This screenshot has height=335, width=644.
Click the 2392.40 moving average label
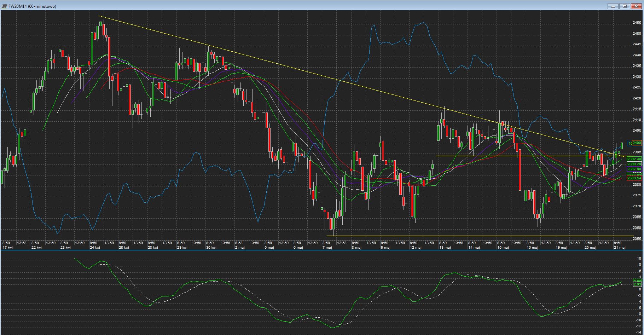634,159
